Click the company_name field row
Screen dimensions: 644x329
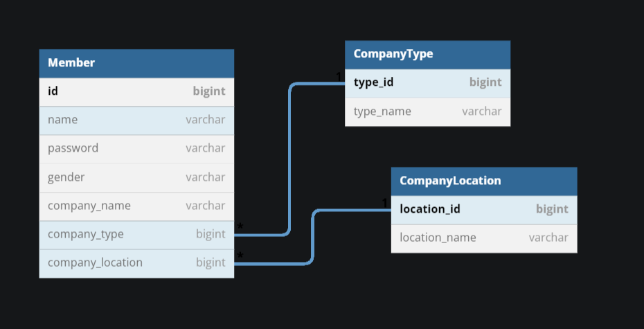tap(136, 206)
